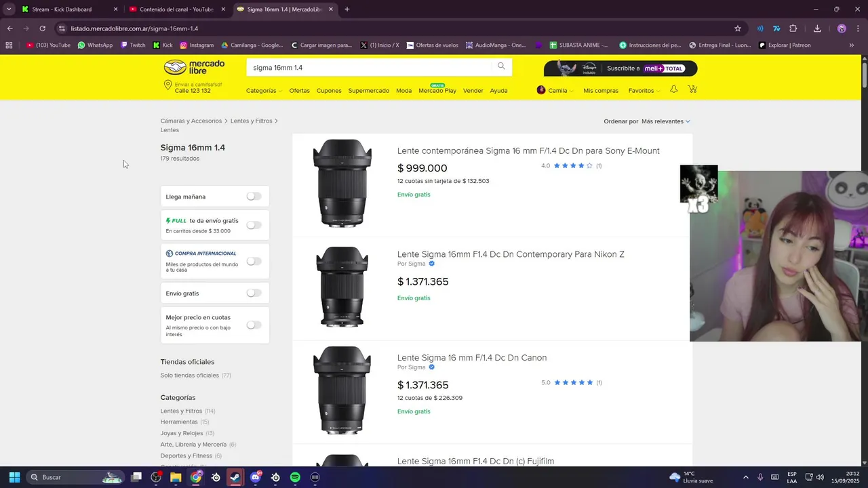The width and height of the screenshot is (868, 488).
Task: Open the notifications bell
Action: point(673,89)
